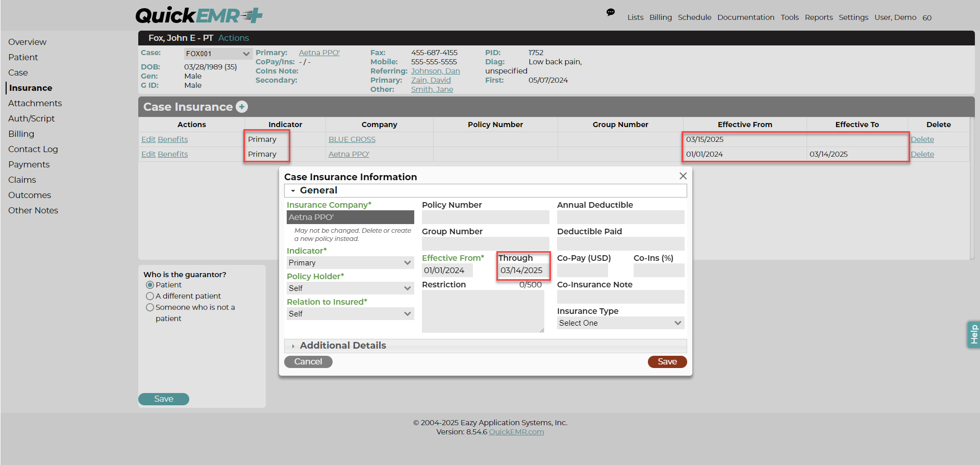This screenshot has height=465, width=980.
Task: Choose A different patient as guarantor
Action: (150, 296)
